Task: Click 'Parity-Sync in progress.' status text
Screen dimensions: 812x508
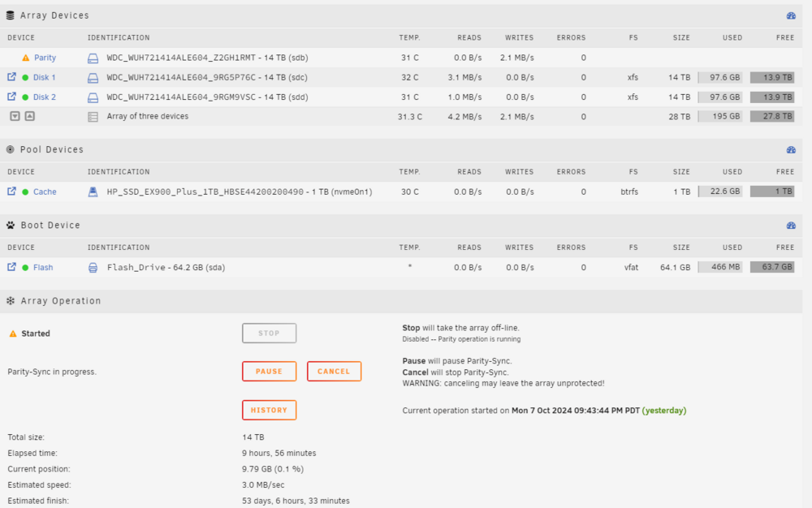Action: point(52,372)
